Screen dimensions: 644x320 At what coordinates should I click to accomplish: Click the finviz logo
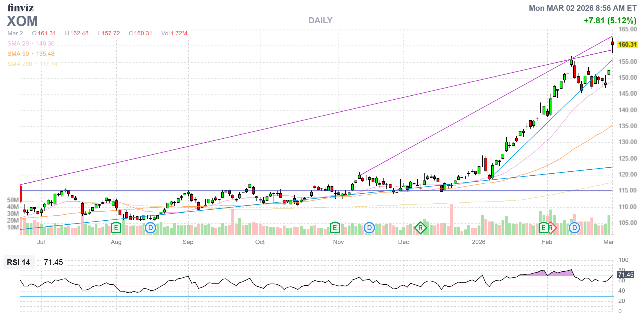pos(21,8)
